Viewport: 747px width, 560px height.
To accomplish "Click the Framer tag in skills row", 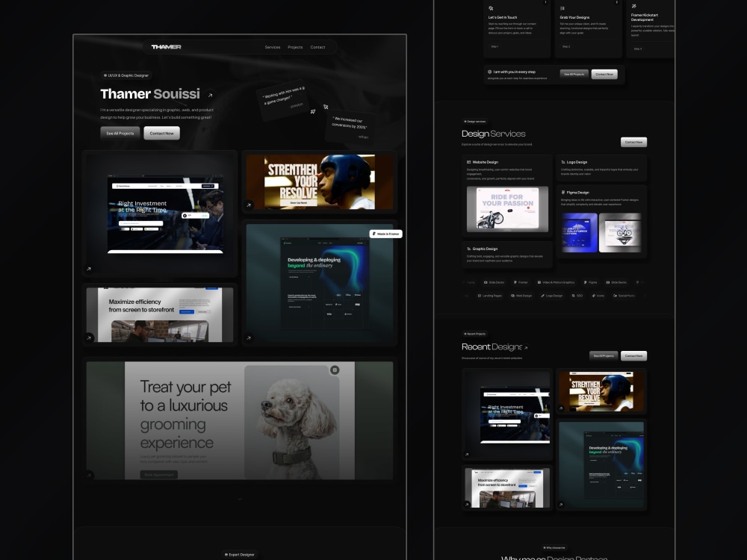I will coord(520,282).
